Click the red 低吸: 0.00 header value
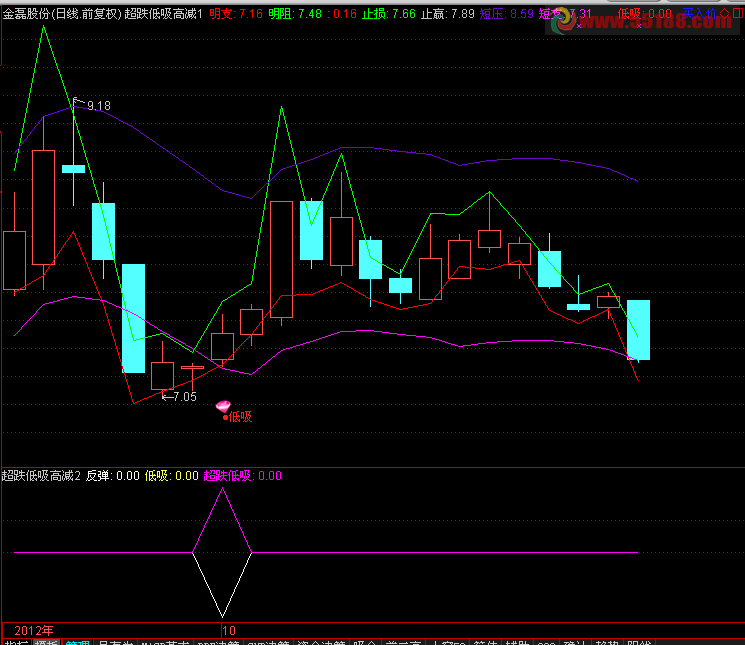Viewport: 745px width, 645px height. 645,14
